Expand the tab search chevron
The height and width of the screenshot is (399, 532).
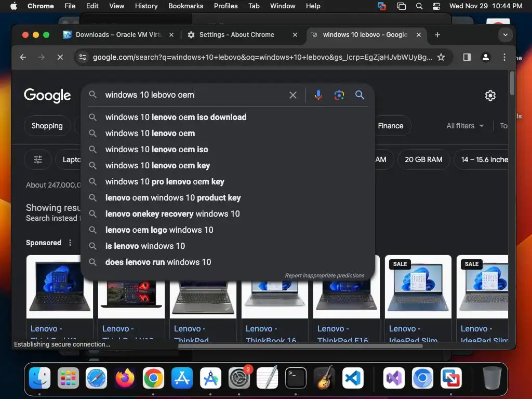505,35
